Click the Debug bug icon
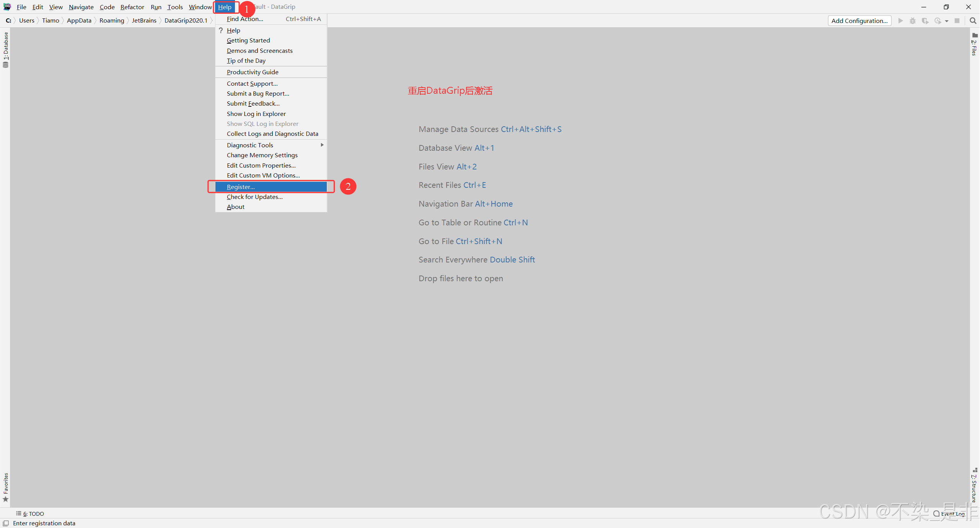Image resolution: width=980 pixels, height=528 pixels. point(913,21)
